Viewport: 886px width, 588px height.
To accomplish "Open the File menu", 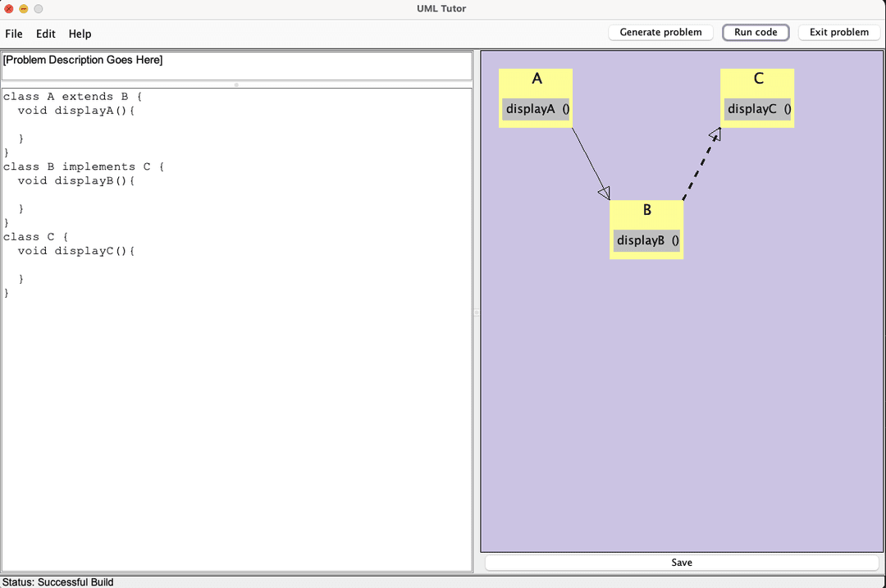I will (13, 34).
